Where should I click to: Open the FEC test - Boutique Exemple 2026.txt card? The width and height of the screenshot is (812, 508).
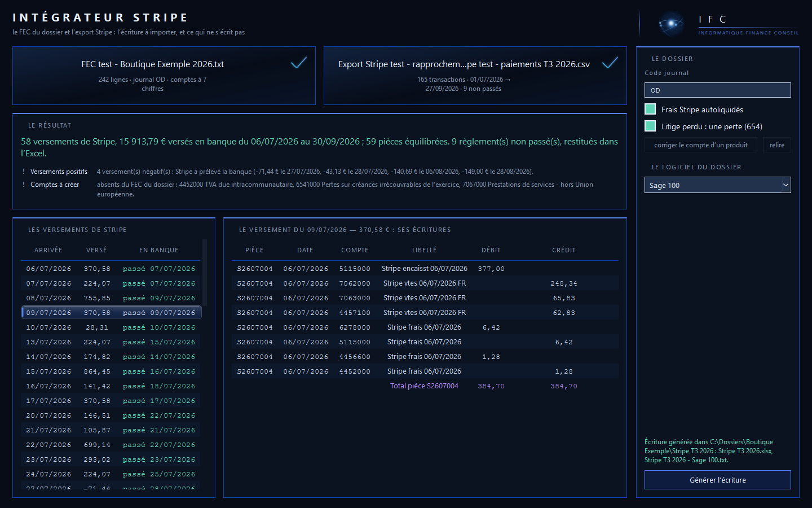pos(164,76)
